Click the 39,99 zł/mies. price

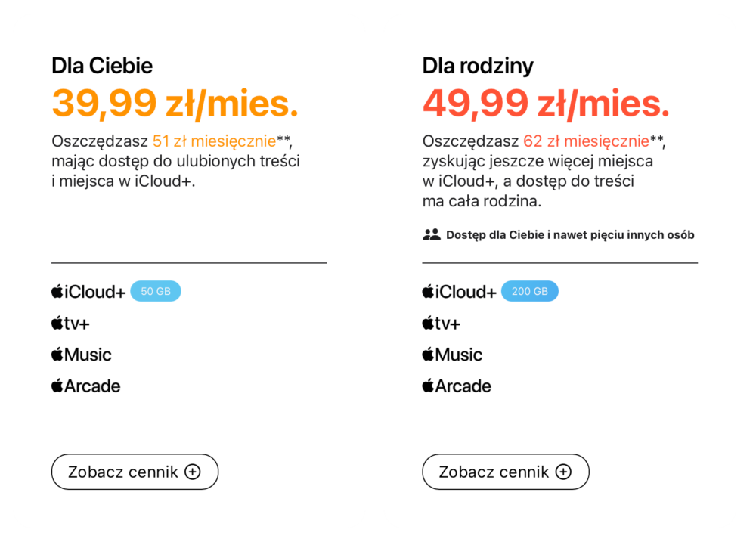175,103
